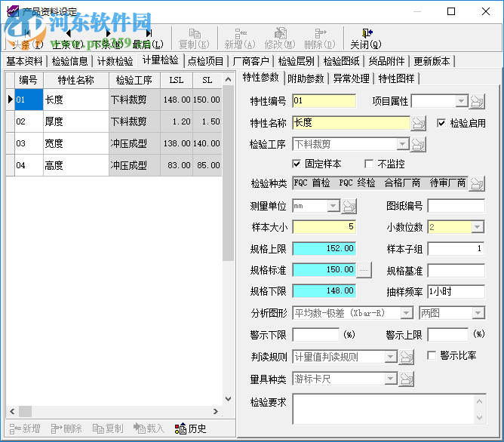Screen dimensions: 504x442
Task: Toggle the 固定样本 checkbox
Action: [x=297, y=164]
